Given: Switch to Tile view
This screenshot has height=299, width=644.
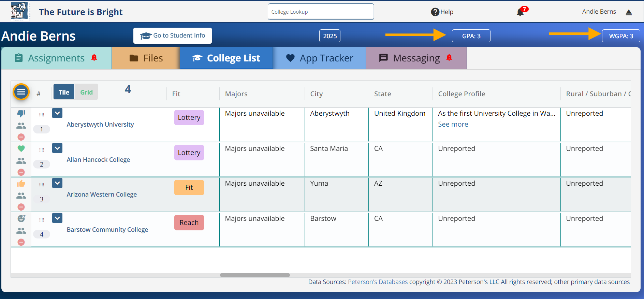Looking at the screenshot, I should [x=64, y=92].
